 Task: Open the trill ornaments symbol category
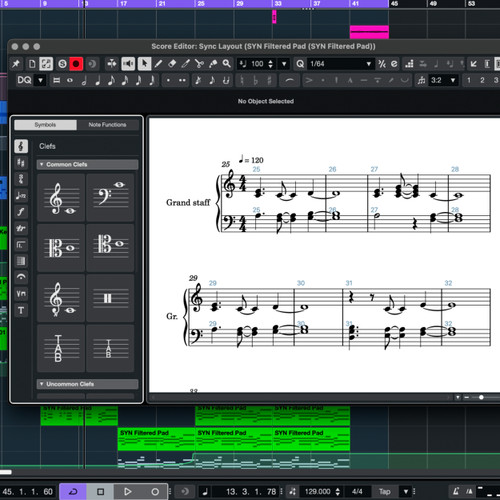21,228
